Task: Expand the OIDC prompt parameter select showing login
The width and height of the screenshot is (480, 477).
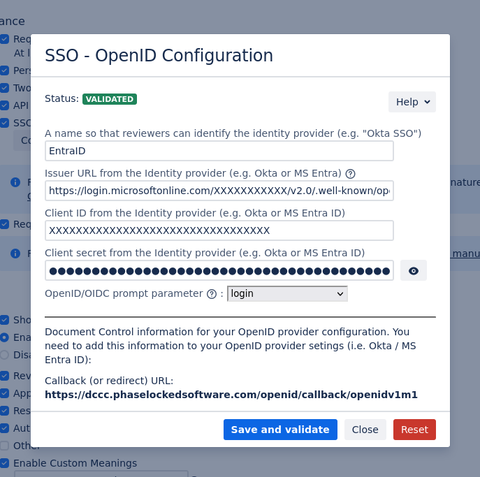Action: 287,294
